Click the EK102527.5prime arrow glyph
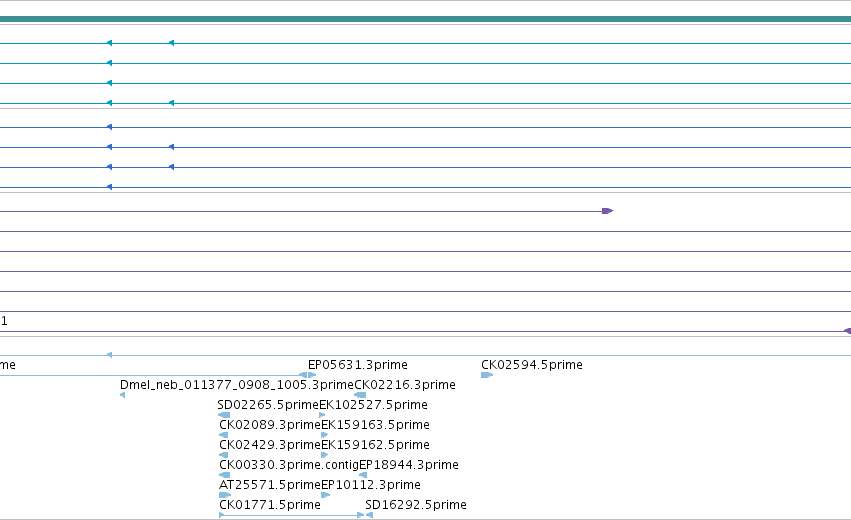This screenshot has height=520, width=851. coord(322,415)
